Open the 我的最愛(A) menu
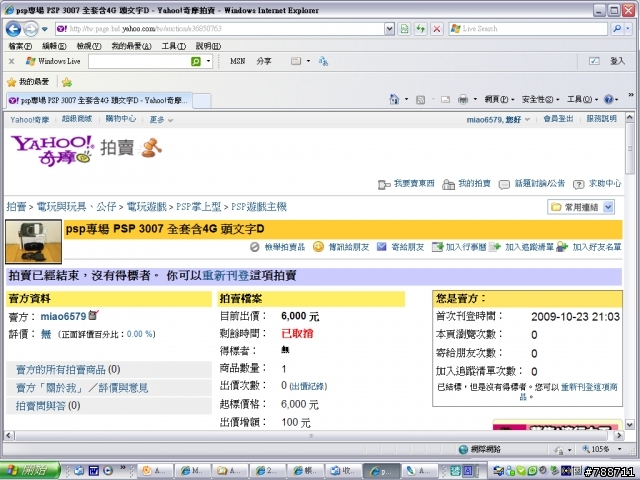Viewport: 640px width, 480px height. tap(131, 46)
